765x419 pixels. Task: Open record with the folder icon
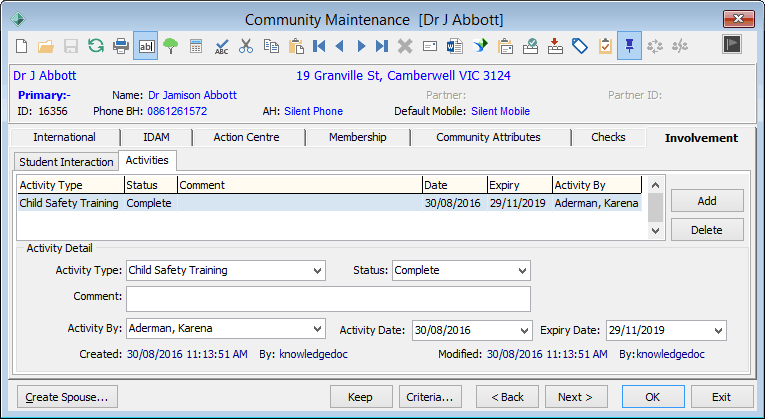pyautogui.click(x=46, y=46)
